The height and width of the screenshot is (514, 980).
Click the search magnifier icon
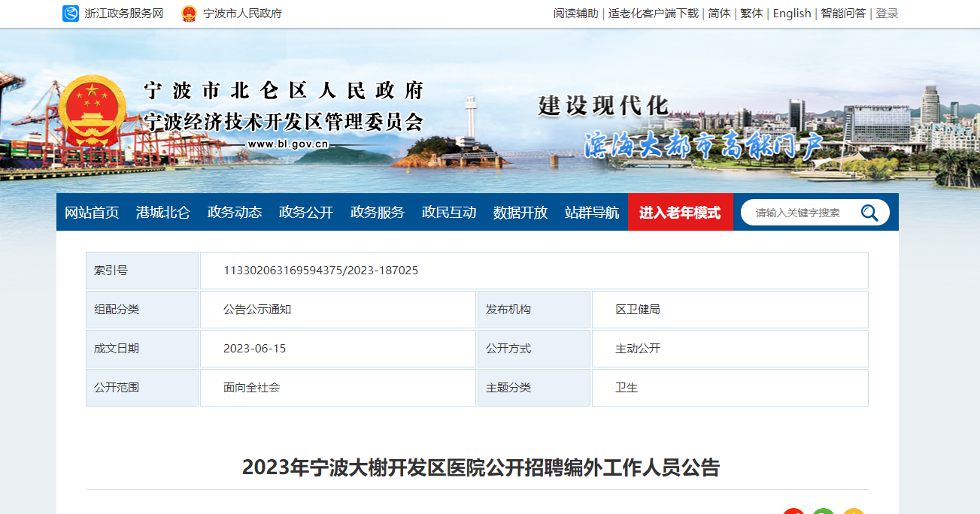click(869, 213)
